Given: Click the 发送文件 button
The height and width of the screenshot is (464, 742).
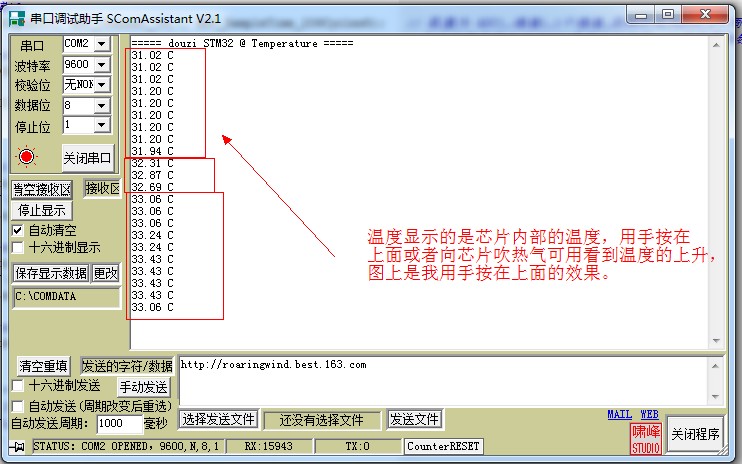Looking at the screenshot, I should 415,419.
